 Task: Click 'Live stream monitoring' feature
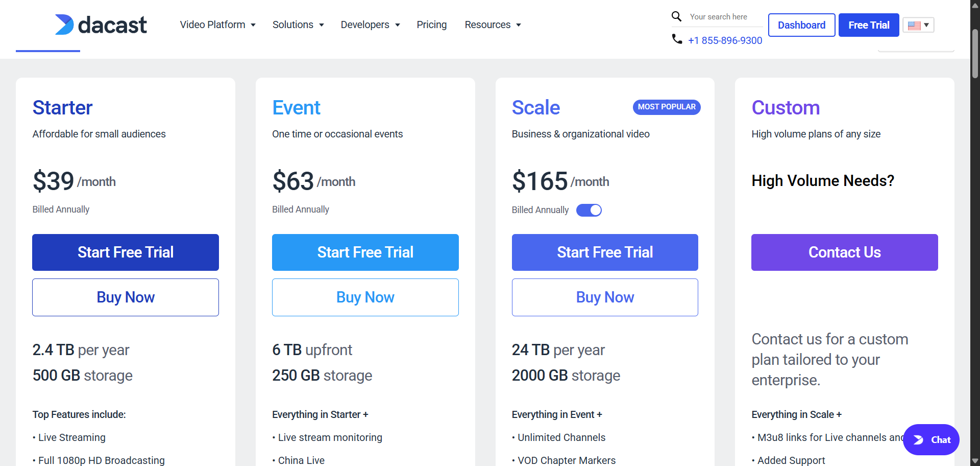pyautogui.click(x=330, y=437)
